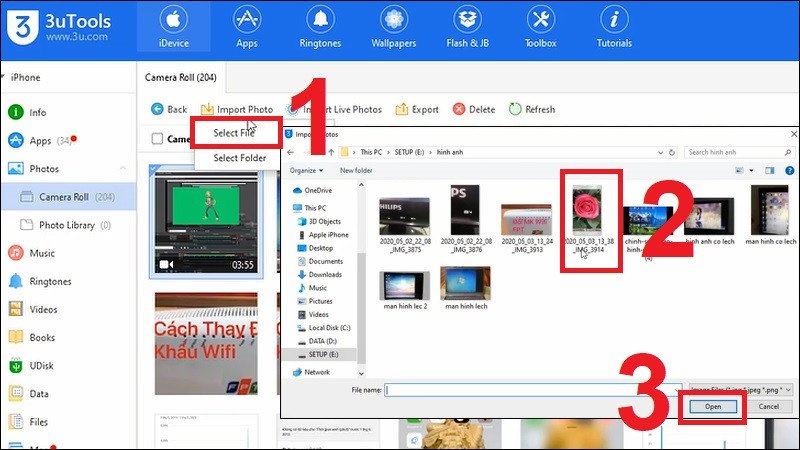Click the back arrow in file dialog

click(290, 152)
